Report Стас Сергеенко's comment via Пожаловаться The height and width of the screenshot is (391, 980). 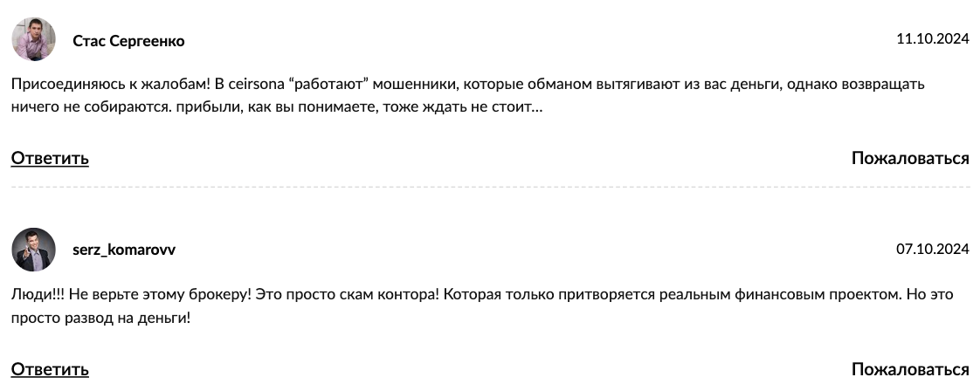[911, 159]
